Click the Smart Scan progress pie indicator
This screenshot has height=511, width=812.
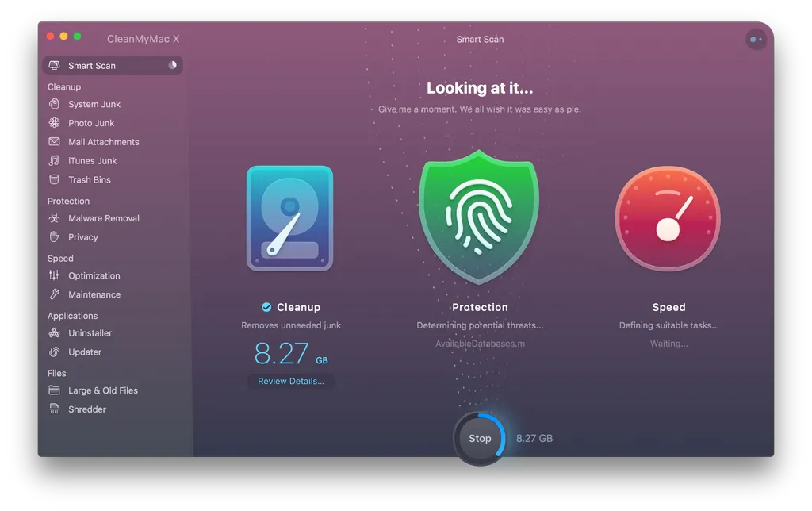172,65
